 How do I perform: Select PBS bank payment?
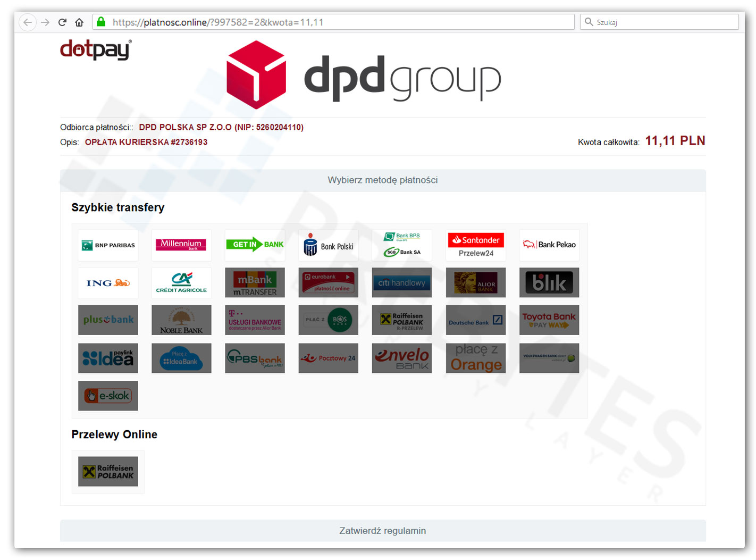tap(255, 358)
